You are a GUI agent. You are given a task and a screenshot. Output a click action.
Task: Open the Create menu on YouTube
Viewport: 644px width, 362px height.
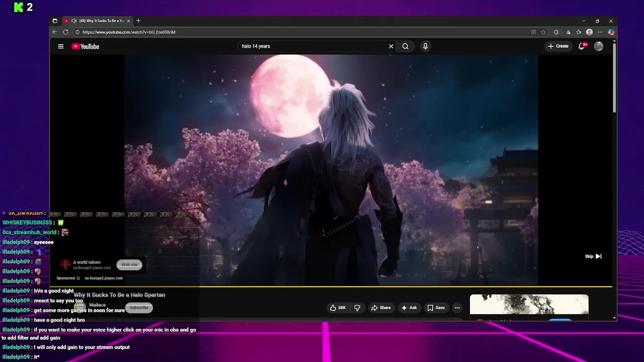coord(558,46)
